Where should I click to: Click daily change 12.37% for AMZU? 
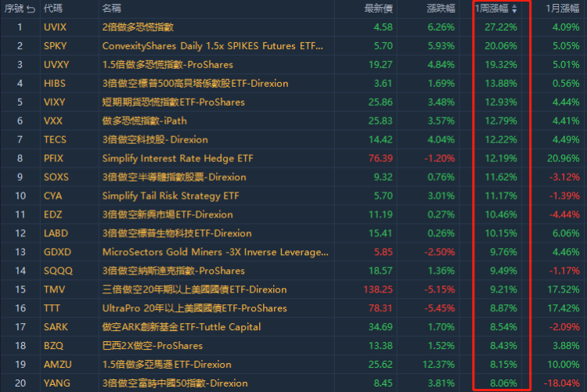[x=439, y=365]
